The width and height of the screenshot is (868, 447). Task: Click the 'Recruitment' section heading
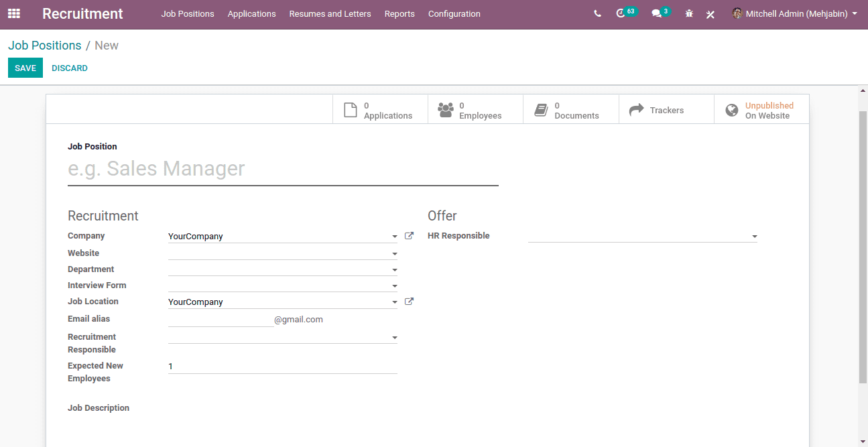click(103, 216)
